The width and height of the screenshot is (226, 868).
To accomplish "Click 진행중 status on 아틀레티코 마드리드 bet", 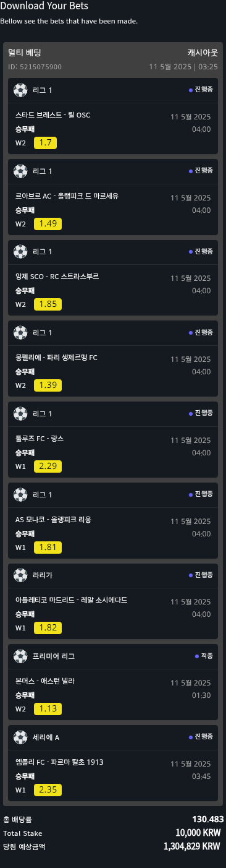I will [x=201, y=575].
